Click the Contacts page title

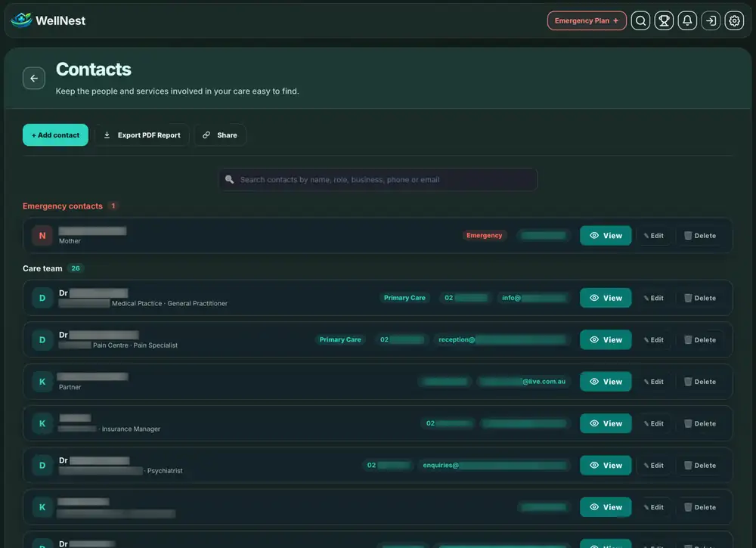click(x=94, y=69)
